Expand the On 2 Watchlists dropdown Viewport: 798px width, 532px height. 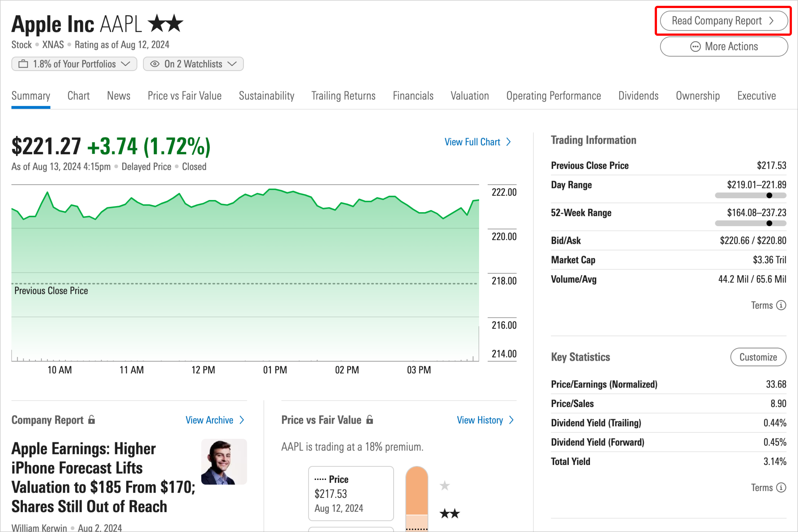tap(193, 64)
